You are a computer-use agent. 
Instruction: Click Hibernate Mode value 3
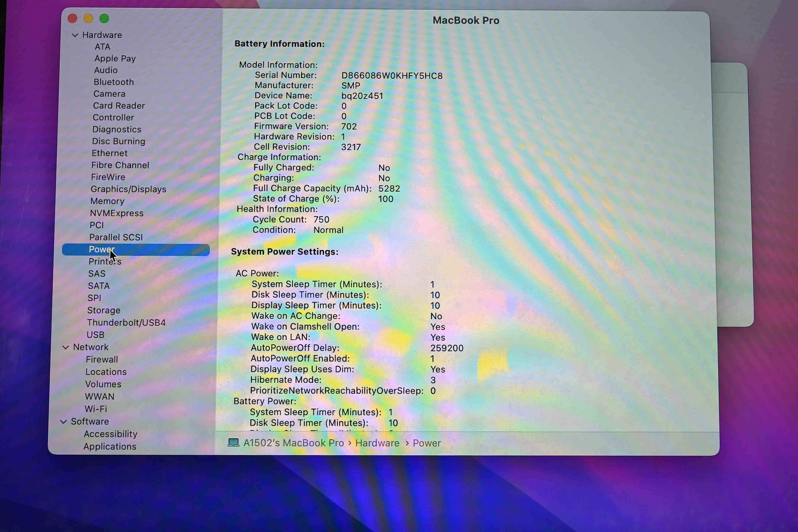click(x=433, y=380)
